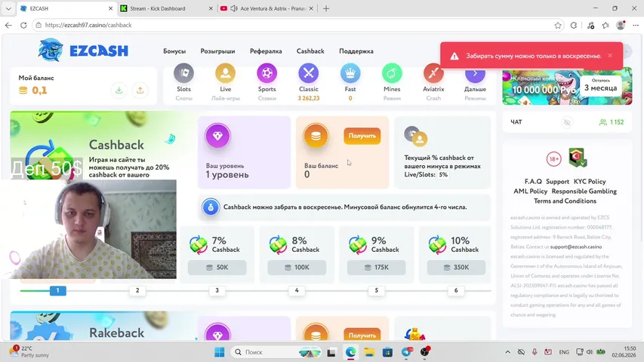Viewport: 644px width, 362px height.
Task: Select level 6 marker on cashback progress
Action: (x=456, y=290)
